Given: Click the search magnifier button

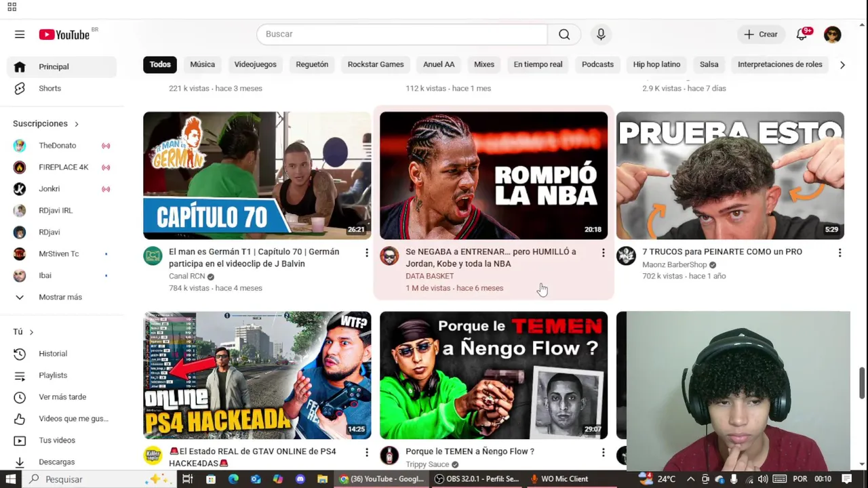Looking at the screenshot, I should [564, 35].
